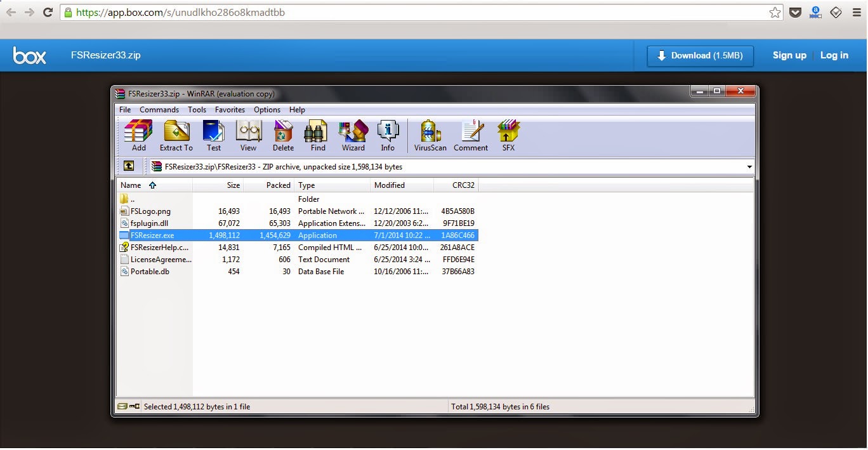
Task: Click the Download (1.5MB) button
Action: tap(700, 56)
